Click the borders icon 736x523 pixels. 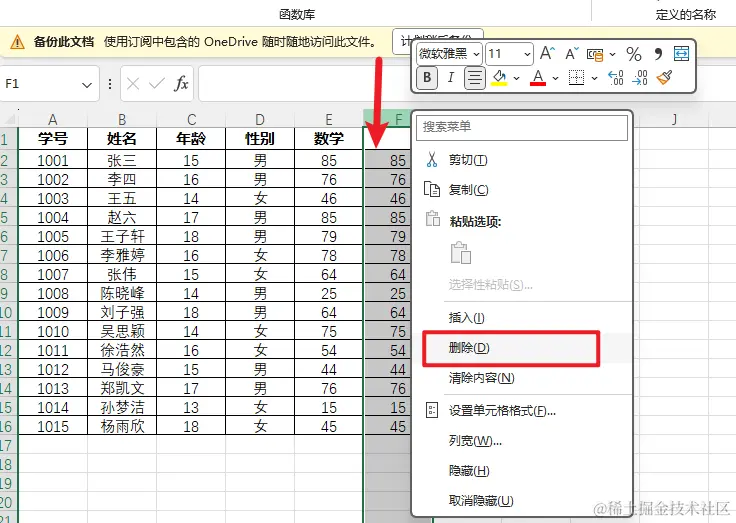click(x=576, y=77)
